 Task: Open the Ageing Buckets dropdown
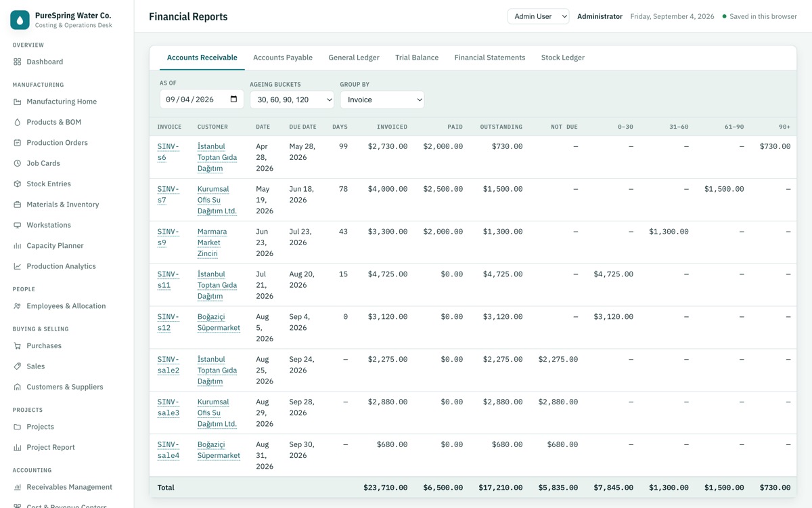tap(292, 100)
